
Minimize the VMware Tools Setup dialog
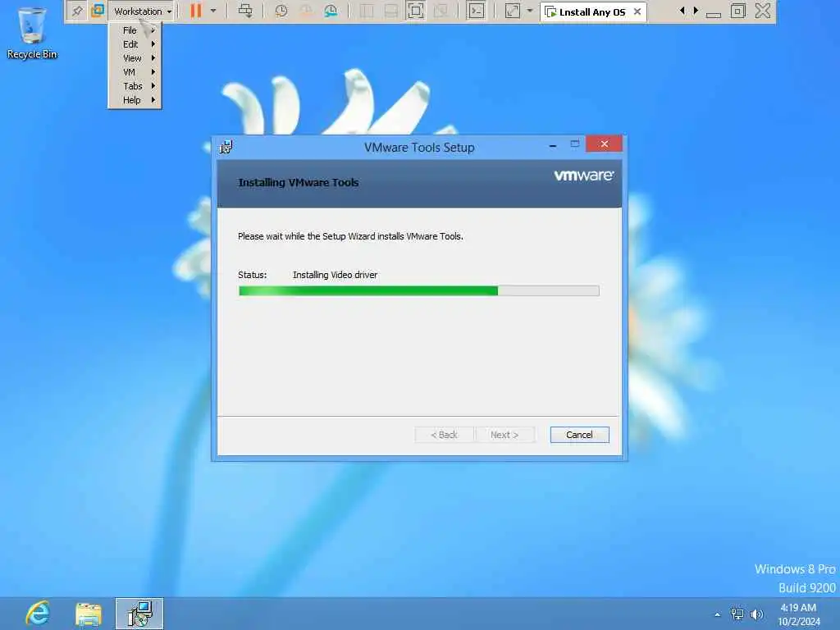(x=553, y=145)
